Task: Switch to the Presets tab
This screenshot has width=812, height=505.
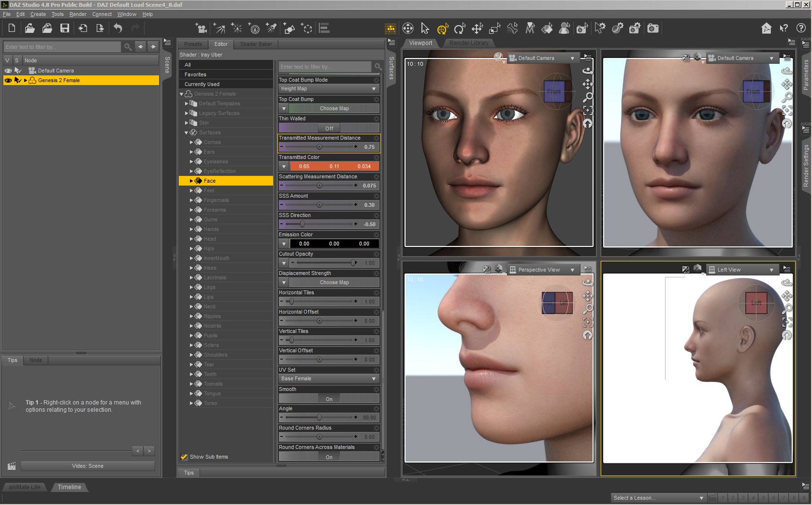Action: tap(193, 44)
